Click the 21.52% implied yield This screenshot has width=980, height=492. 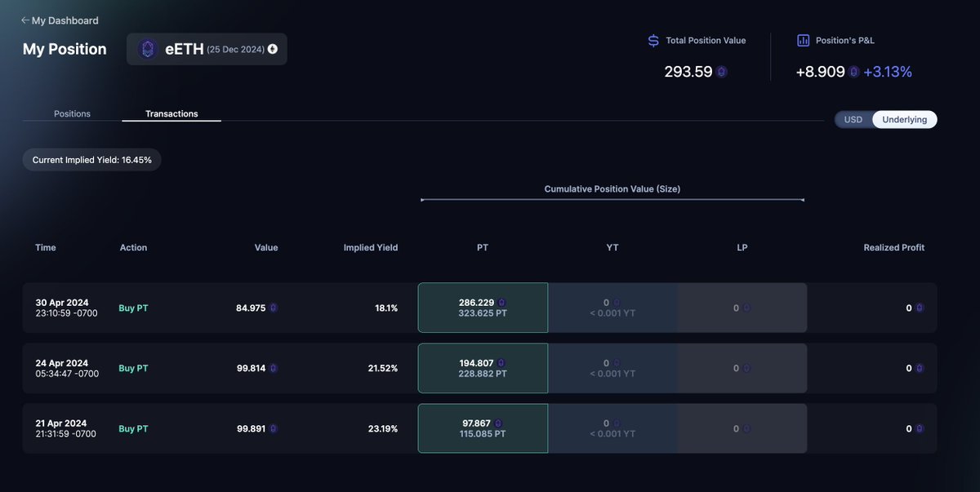pyautogui.click(x=383, y=368)
